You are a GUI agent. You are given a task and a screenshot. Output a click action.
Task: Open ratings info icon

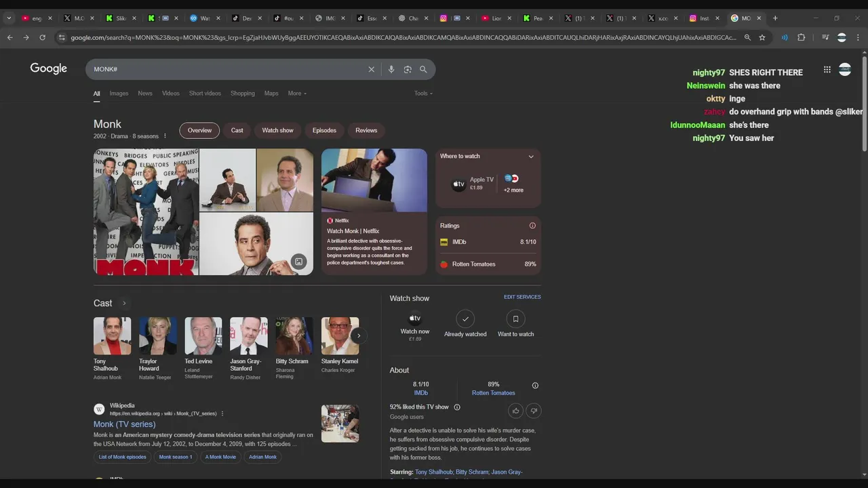click(532, 226)
